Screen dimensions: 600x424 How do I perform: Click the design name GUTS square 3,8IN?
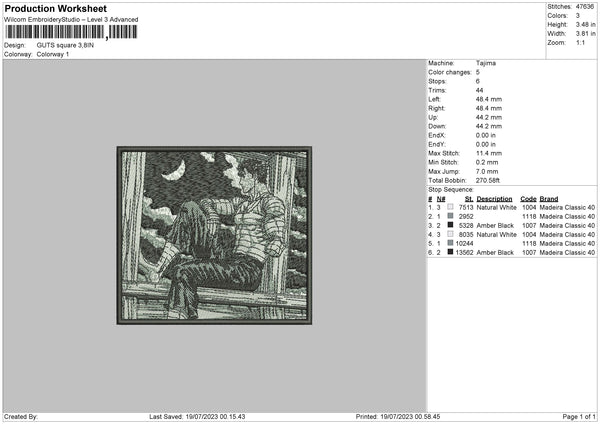(x=65, y=45)
